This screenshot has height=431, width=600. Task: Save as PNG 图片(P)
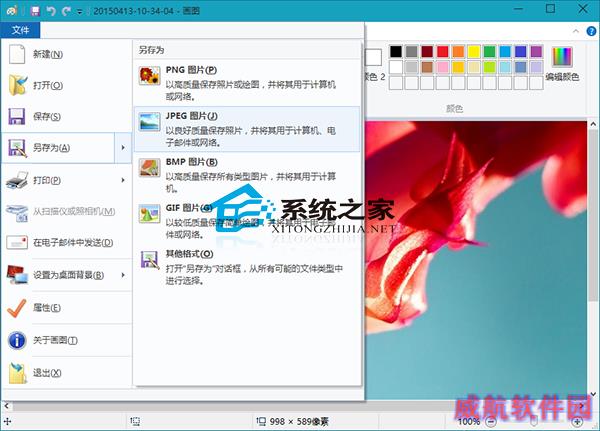point(247,83)
